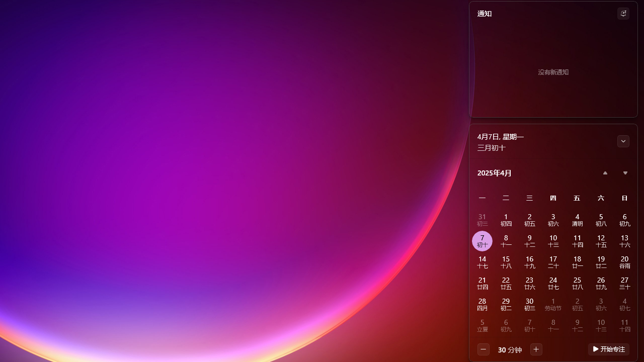Click the 30 分钟 focus duration field

pos(509,349)
